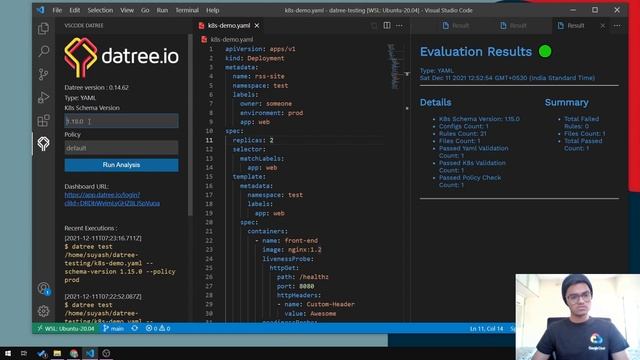Open the Run menu
Image resolution: width=640 pixels, height=360 pixels.
pyautogui.click(x=162, y=10)
